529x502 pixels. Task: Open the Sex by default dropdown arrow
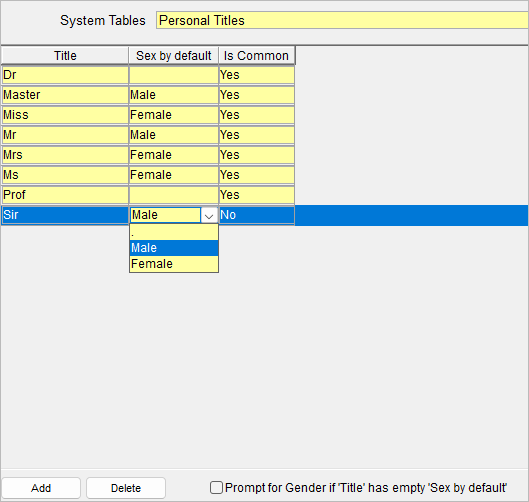click(x=209, y=215)
